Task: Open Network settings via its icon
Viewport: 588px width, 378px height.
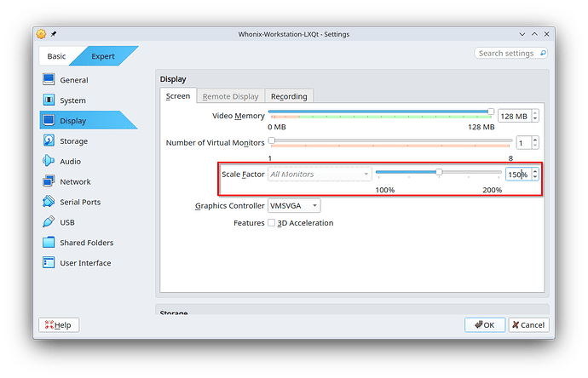Action: 49,181
